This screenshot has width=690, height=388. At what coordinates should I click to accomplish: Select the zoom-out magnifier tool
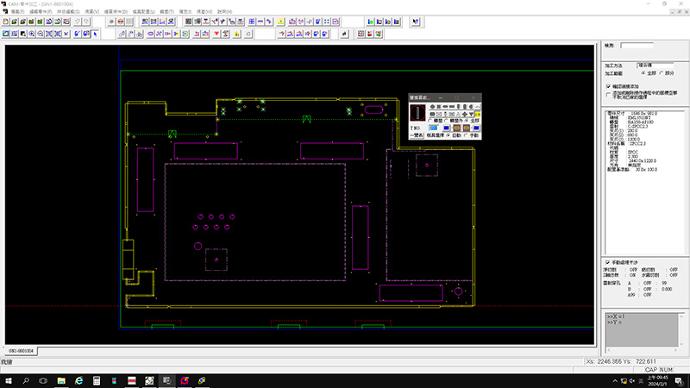click(40, 34)
